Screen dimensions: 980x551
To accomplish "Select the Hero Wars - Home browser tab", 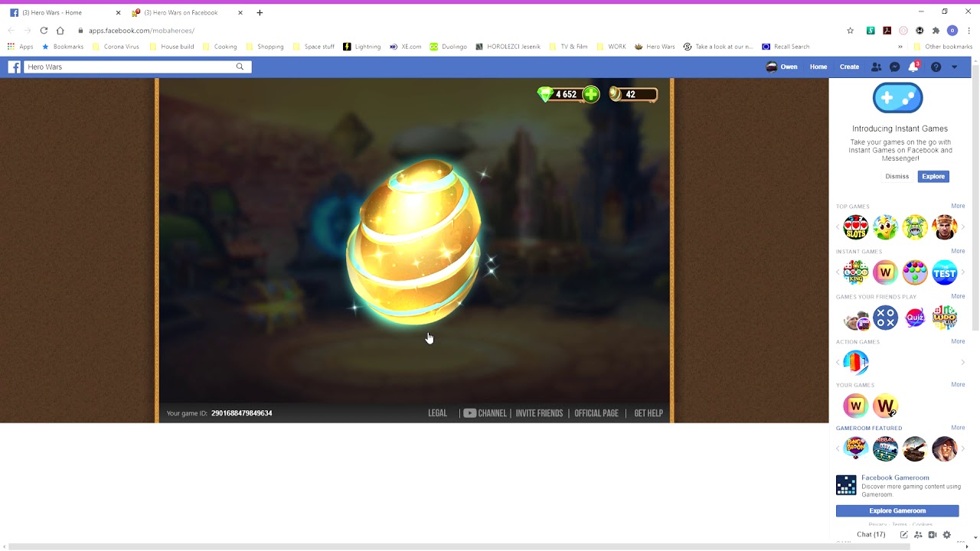I will coord(65,12).
